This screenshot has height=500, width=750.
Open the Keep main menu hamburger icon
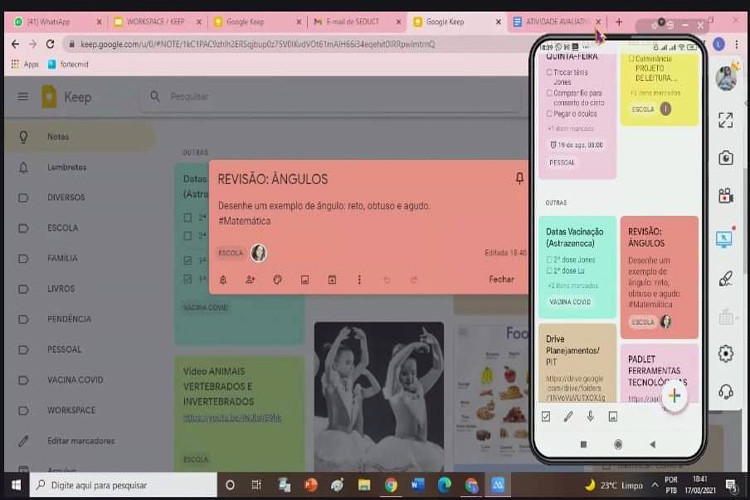point(22,97)
